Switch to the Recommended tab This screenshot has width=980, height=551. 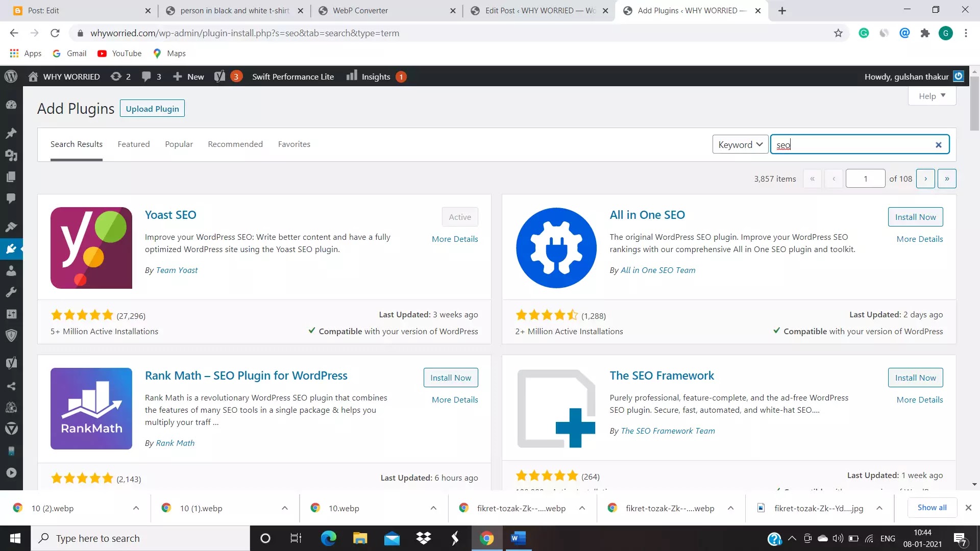(x=235, y=144)
